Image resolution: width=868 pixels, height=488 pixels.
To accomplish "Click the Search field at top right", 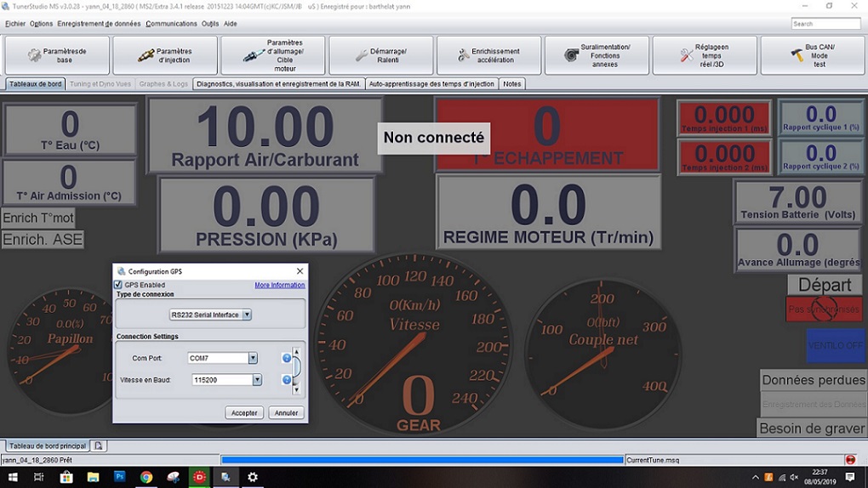I will click(825, 24).
